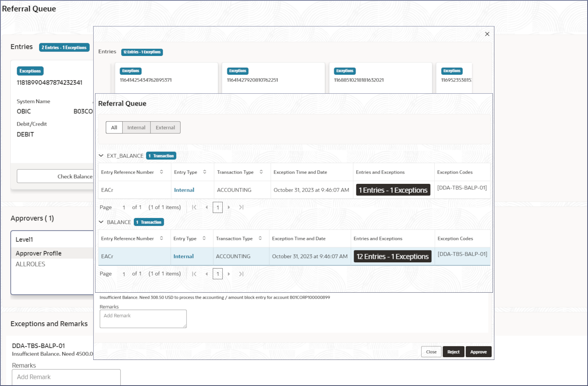Screen dimensions: 588x386
Task: Collapse the BALANCE group chevron
Action: (101, 222)
